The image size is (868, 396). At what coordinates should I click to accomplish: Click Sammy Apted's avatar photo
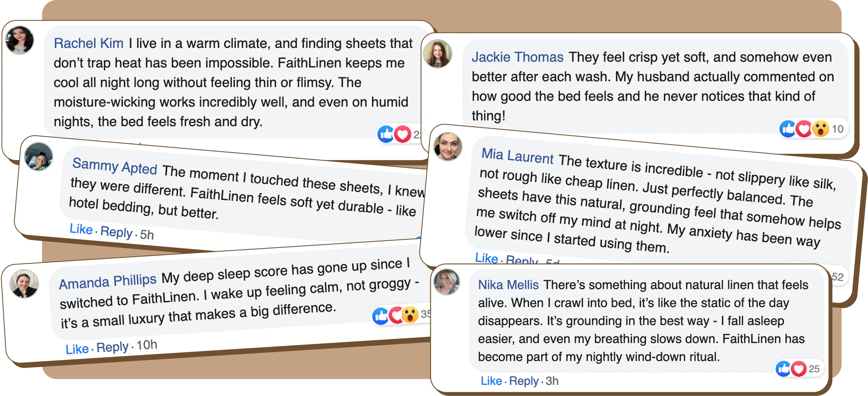(x=39, y=157)
